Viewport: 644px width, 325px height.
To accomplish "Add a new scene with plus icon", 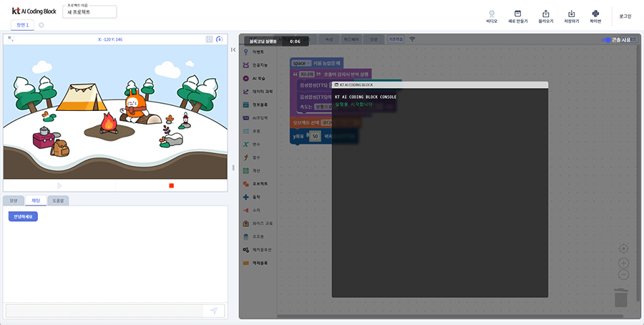I will click(41, 25).
